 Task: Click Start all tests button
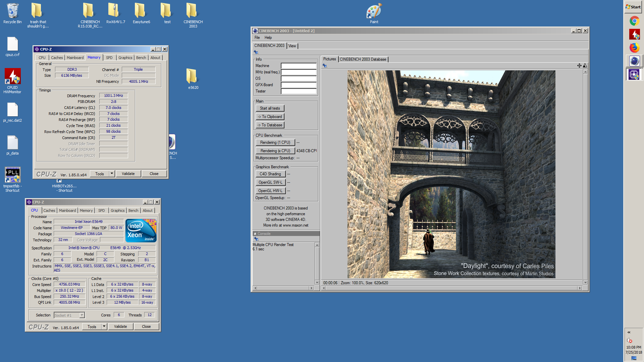tap(270, 108)
